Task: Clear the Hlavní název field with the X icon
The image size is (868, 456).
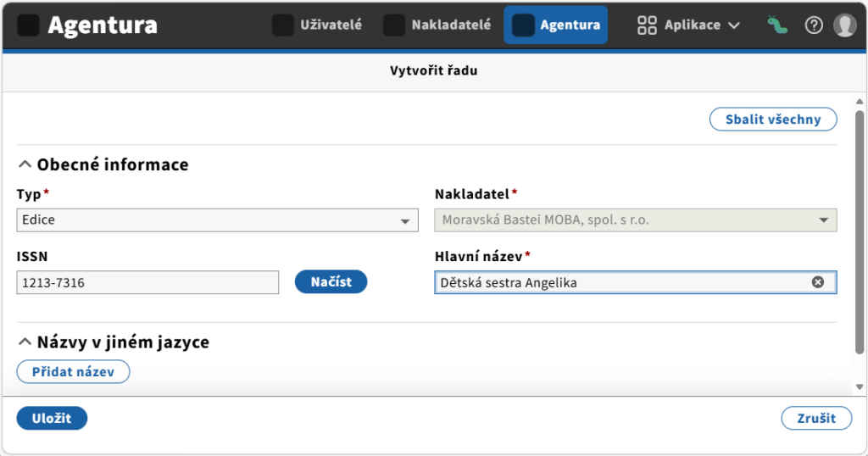Action: 818,282
